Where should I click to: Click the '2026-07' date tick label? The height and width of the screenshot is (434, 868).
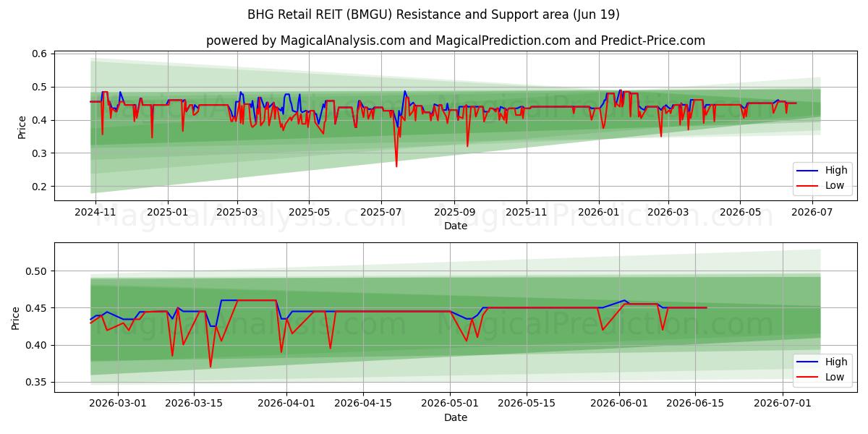point(812,212)
